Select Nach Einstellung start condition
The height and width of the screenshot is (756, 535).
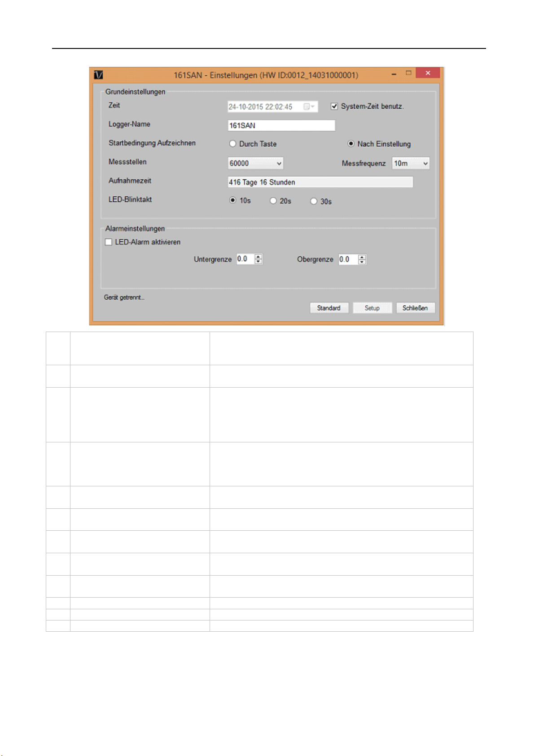point(351,144)
